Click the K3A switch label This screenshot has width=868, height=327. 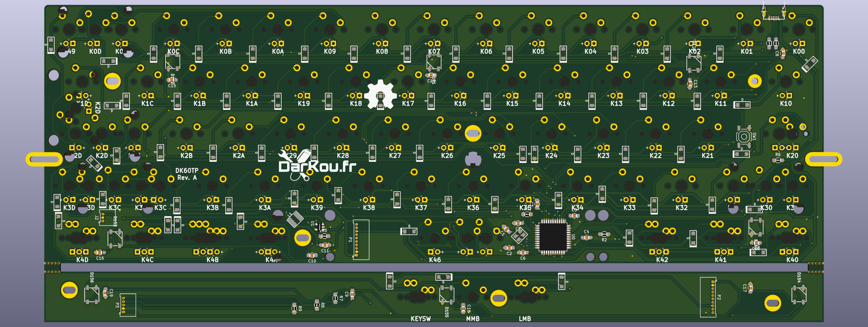coord(265,208)
